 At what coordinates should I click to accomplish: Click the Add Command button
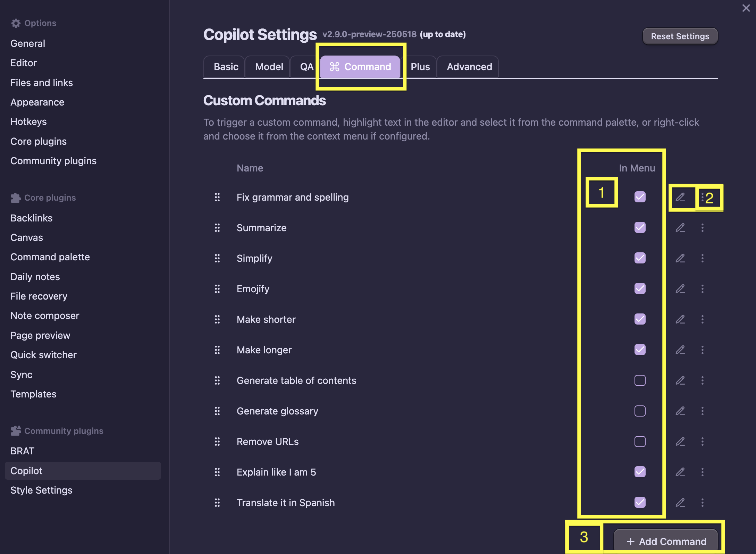tap(666, 542)
